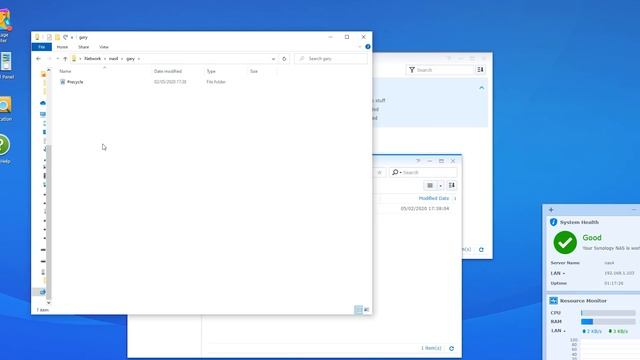This screenshot has width=640, height=360.
Task: Expand the LAN dropdown in Resource Monitor
Action: coord(564,331)
